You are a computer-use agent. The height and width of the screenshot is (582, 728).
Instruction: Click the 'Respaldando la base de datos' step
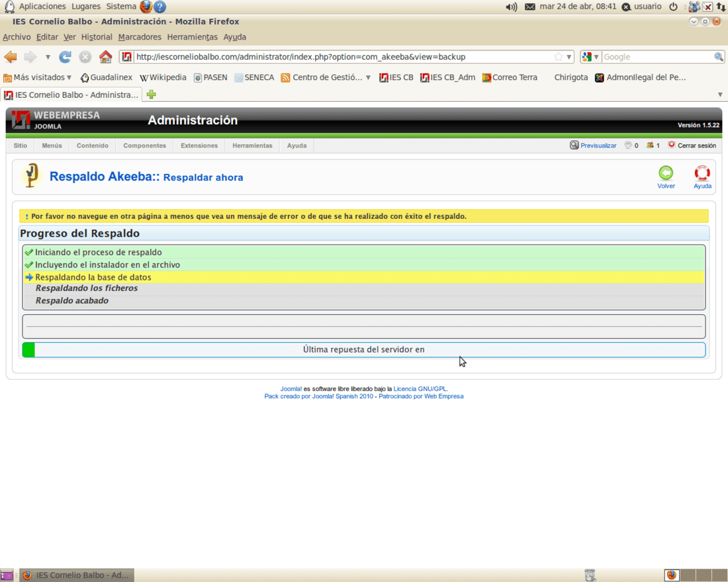pos(363,277)
